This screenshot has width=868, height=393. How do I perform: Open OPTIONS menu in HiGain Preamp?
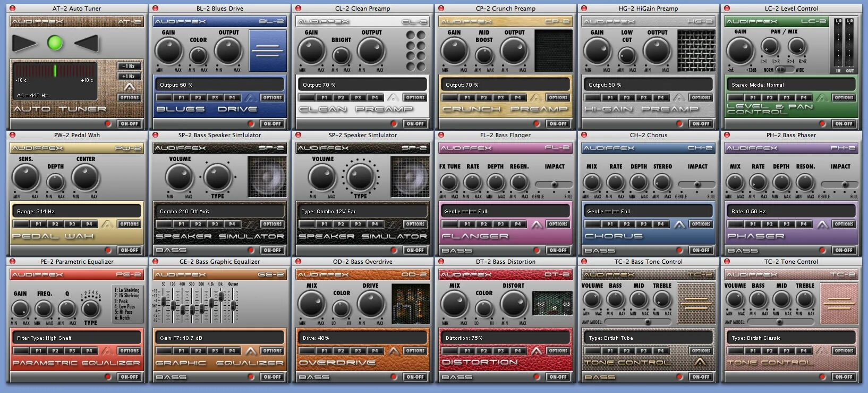point(701,98)
